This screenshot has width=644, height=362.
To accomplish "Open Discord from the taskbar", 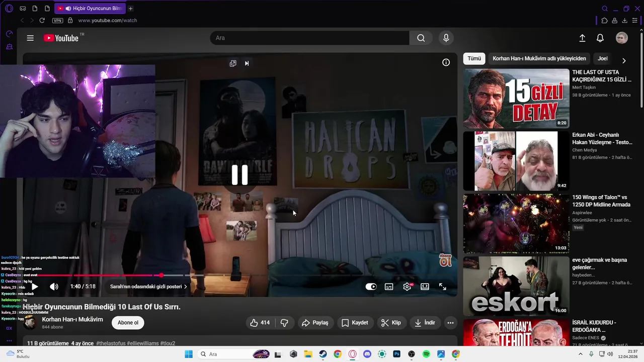I will click(367, 354).
